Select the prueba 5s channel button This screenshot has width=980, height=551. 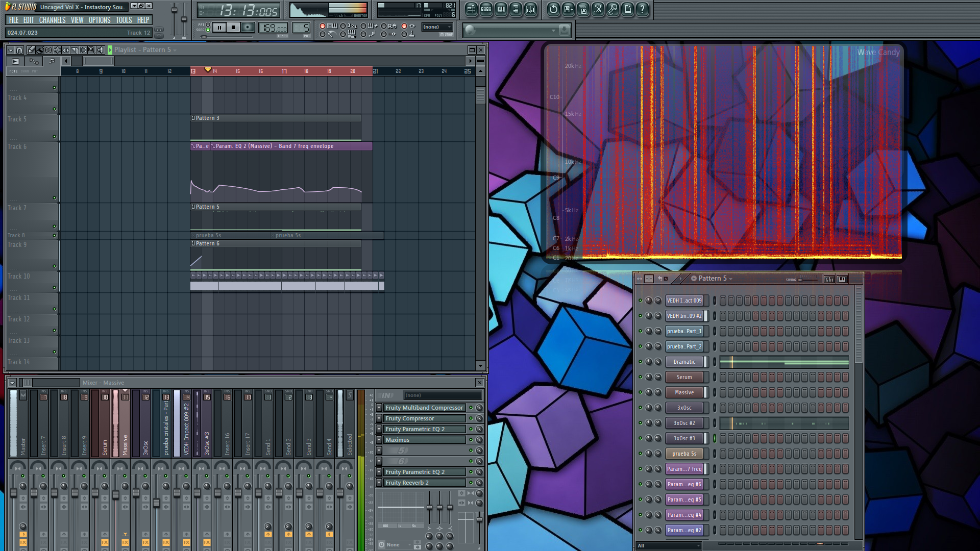click(x=684, y=454)
